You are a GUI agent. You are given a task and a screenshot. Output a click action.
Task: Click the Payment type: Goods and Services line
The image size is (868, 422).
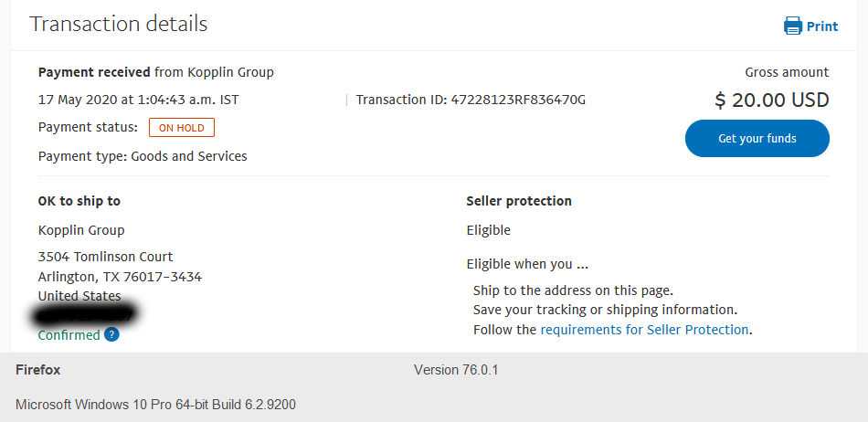pos(143,156)
